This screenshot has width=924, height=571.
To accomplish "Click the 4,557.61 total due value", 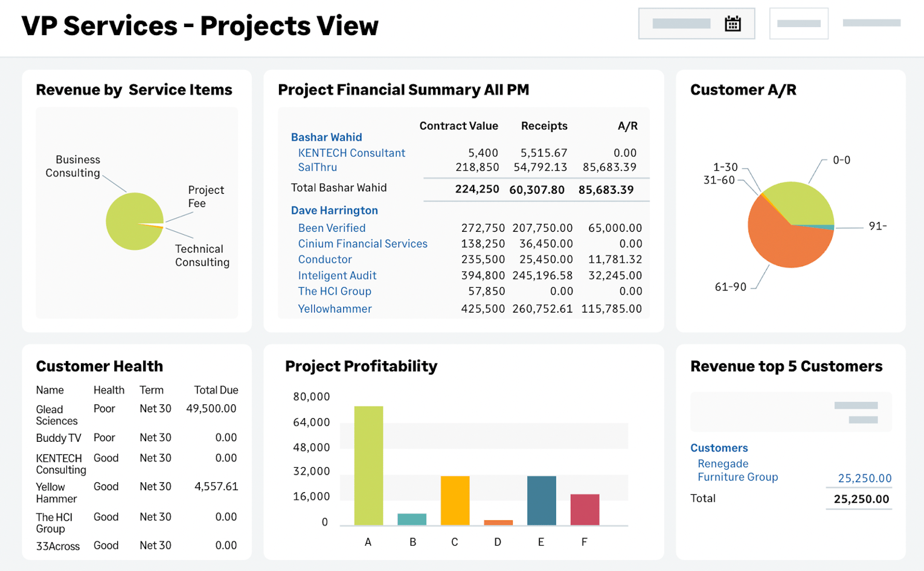I will pos(216,486).
